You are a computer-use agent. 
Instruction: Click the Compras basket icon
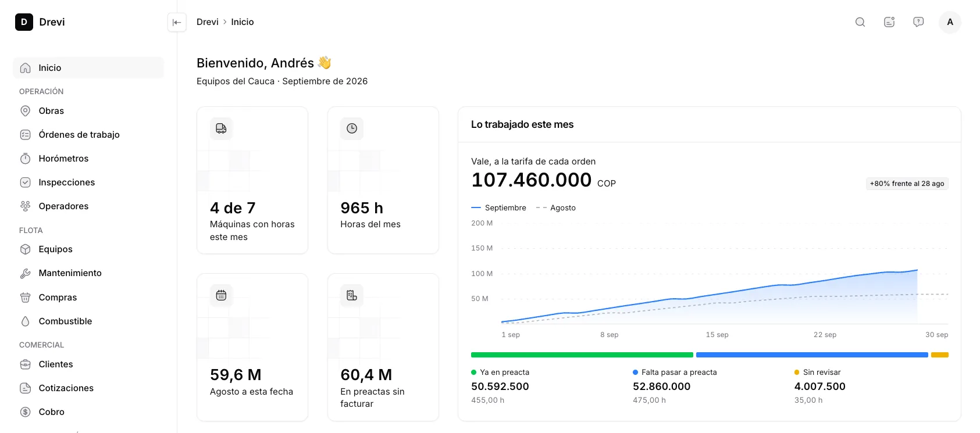[x=26, y=298]
